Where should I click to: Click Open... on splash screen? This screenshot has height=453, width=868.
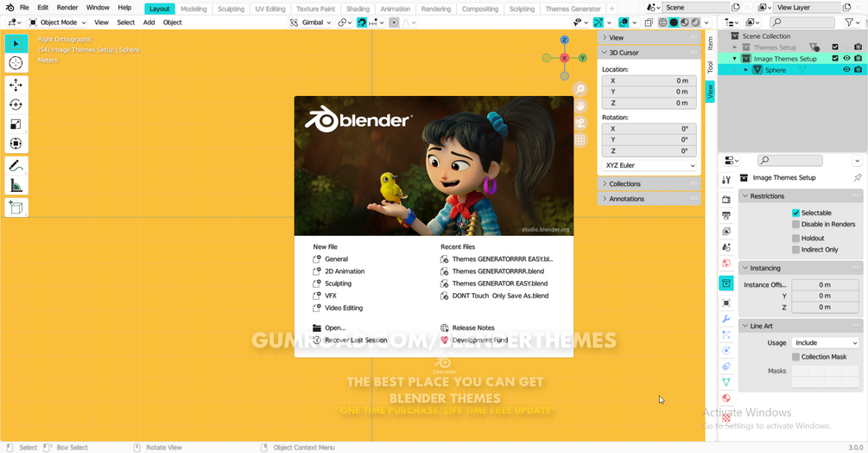coord(329,328)
